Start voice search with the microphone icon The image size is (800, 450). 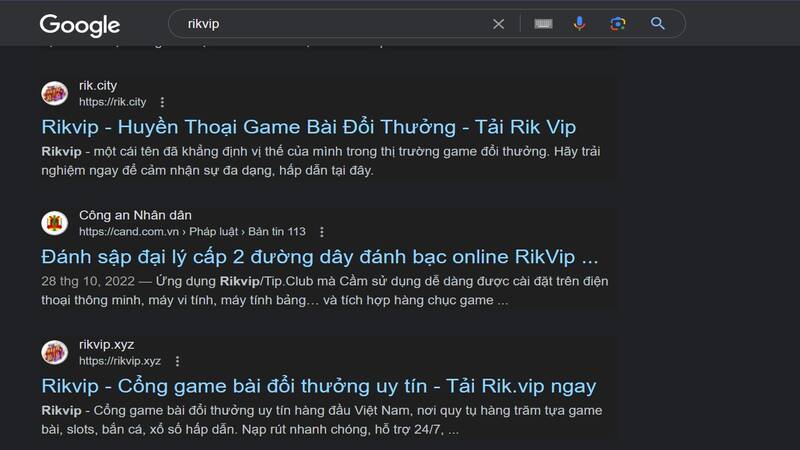[580, 24]
